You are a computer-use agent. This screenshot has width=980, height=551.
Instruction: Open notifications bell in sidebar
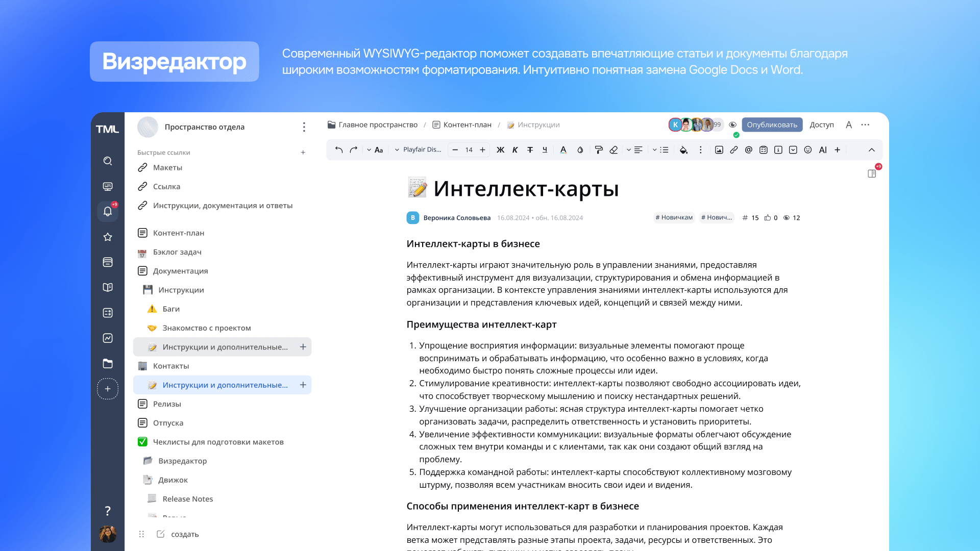(108, 211)
